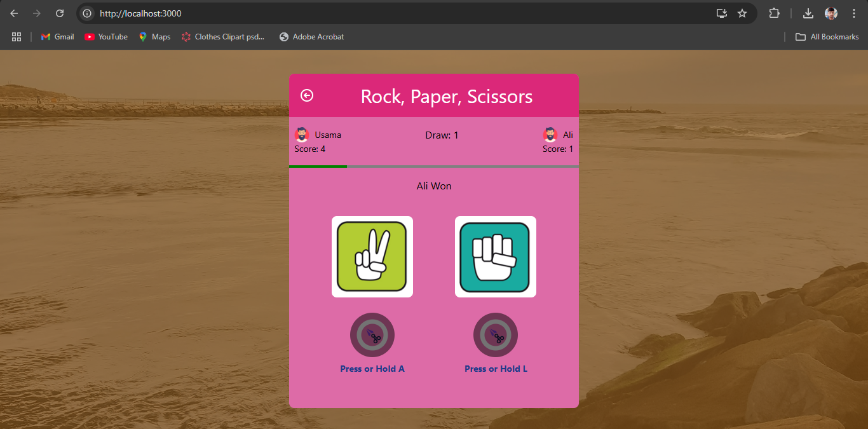Click the back arrow in game header

pyautogui.click(x=307, y=95)
